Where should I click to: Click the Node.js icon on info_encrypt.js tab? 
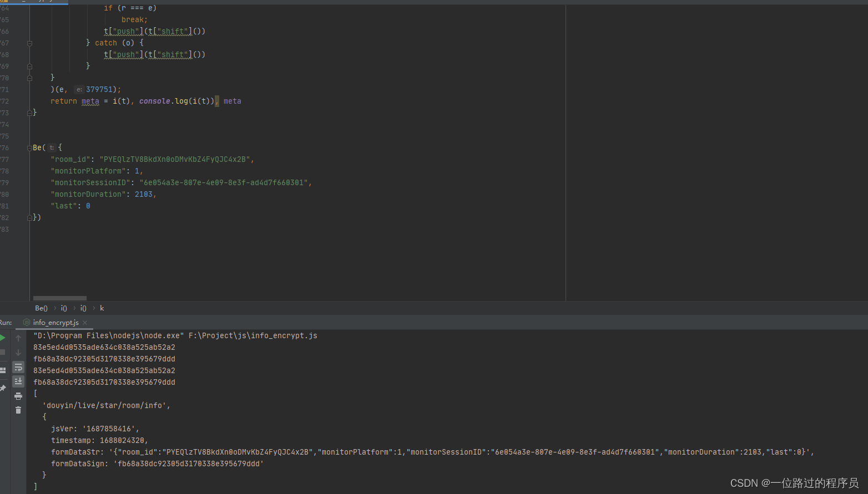(27, 322)
